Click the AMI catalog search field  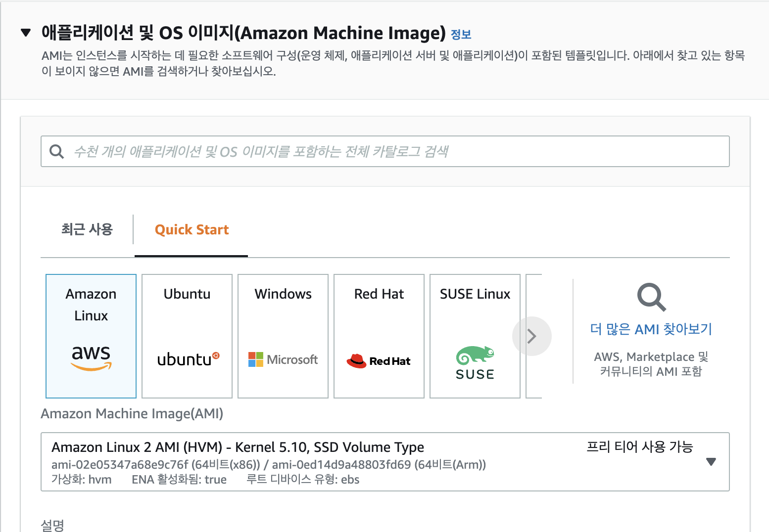point(385,151)
